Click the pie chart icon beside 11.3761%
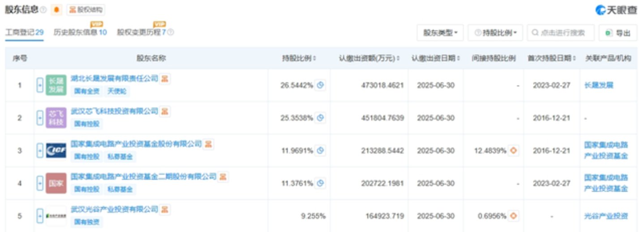 (320, 183)
